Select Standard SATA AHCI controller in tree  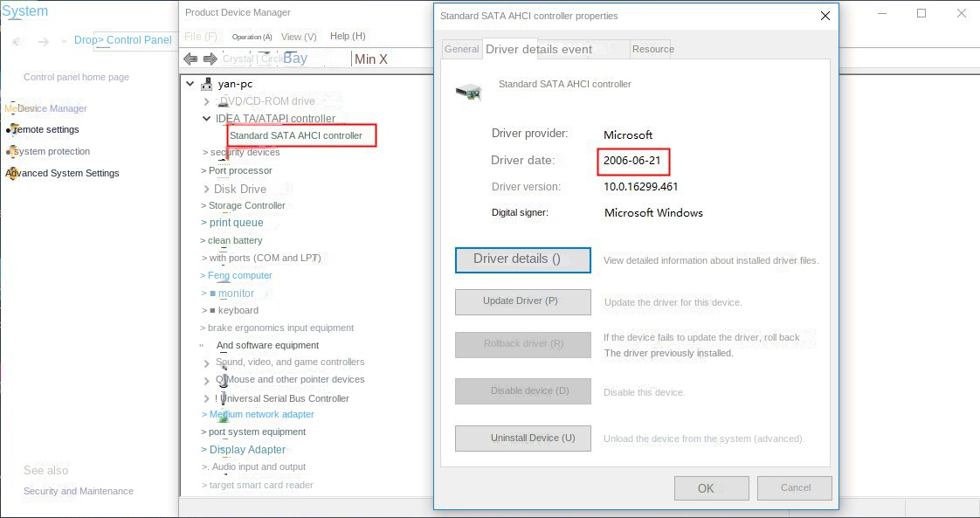pyautogui.click(x=296, y=135)
